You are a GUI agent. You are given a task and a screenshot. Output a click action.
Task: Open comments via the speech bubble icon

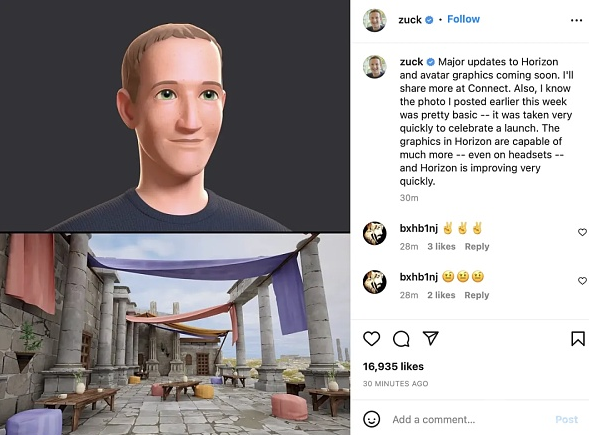[401, 338]
